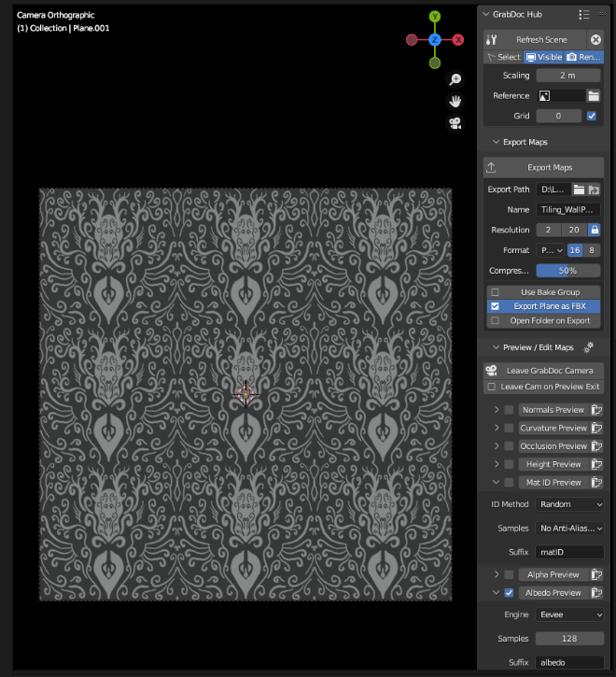This screenshot has width=616, height=677.
Task: Click the blue Z axis gizmo
Action: 435,40
